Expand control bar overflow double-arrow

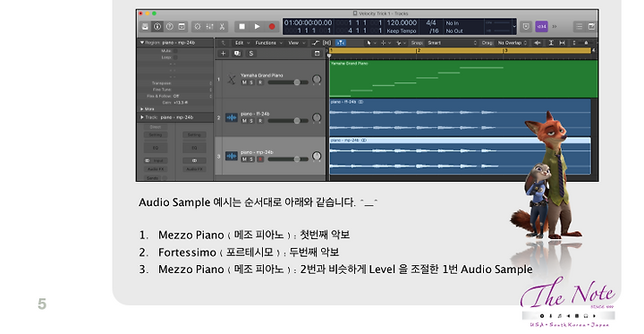pyautogui.click(x=555, y=26)
